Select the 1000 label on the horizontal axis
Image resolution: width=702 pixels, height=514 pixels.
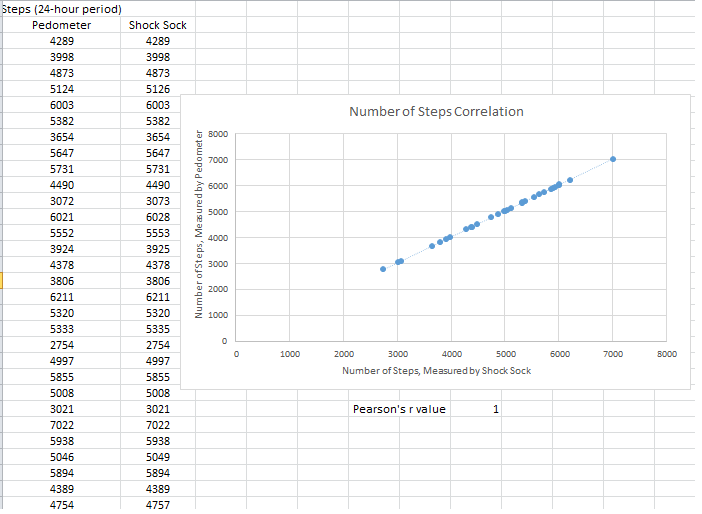pos(290,354)
